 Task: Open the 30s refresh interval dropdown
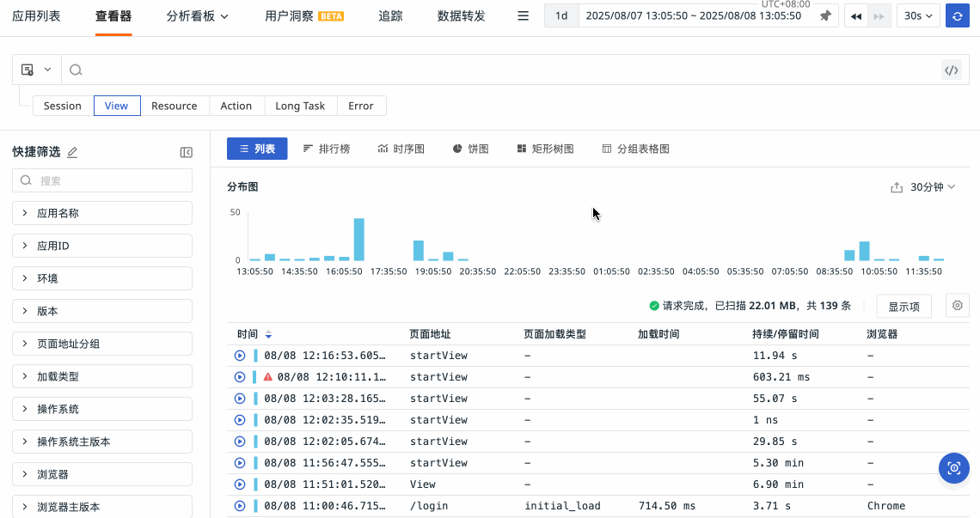pos(917,16)
